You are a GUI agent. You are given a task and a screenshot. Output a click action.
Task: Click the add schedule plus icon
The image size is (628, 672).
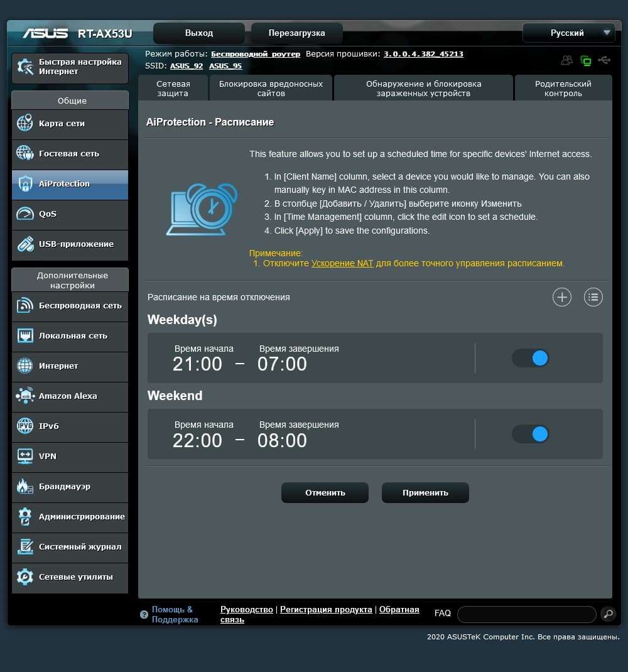click(561, 297)
